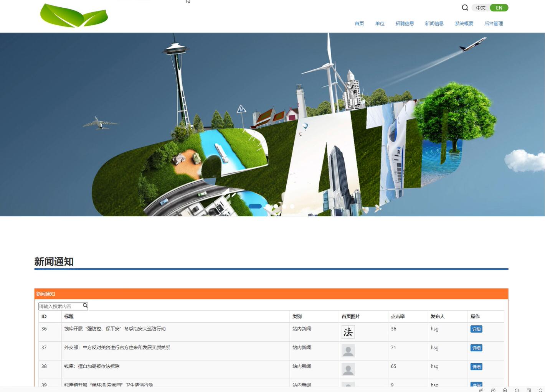Open the 单位 navigation menu

380,23
